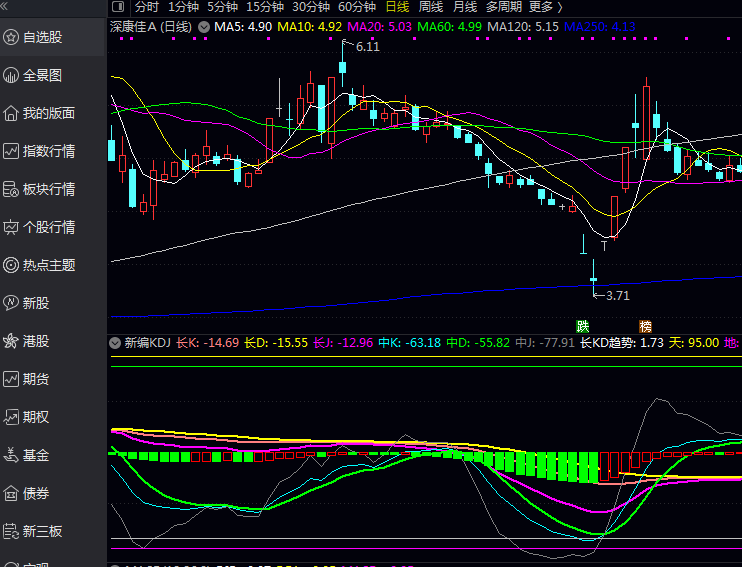Open the 基金 funds icon
Image resolution: width=742 pixels, height=567 pixels.
11,455
